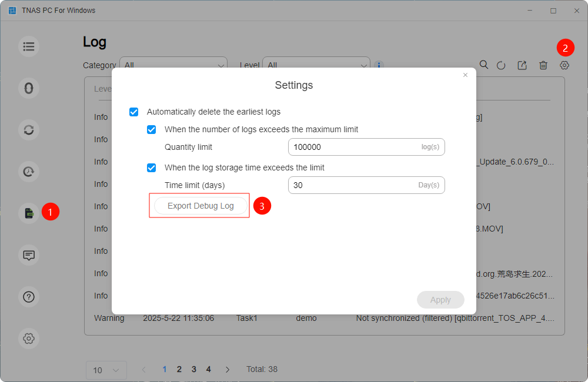The width and height of the screenshot is (588, 382).
Task: Uncheck Automatically delete the earliest logs
Action: pyautogui.click(x=133, y=112)
